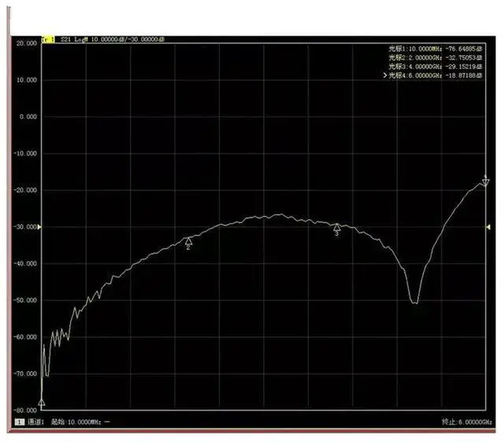Click the 10.00000dB/-30.00000dB scale readout
504x443 pixels.
coord(129,38)
